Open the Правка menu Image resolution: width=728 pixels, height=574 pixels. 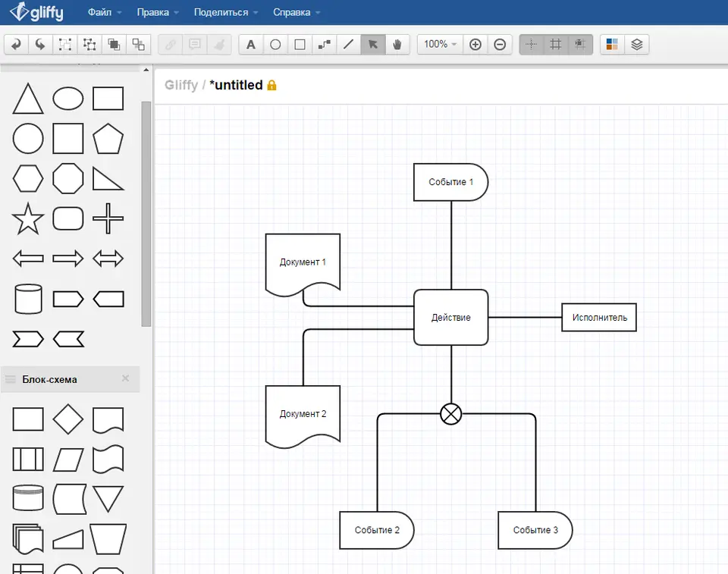click(158, 13)
